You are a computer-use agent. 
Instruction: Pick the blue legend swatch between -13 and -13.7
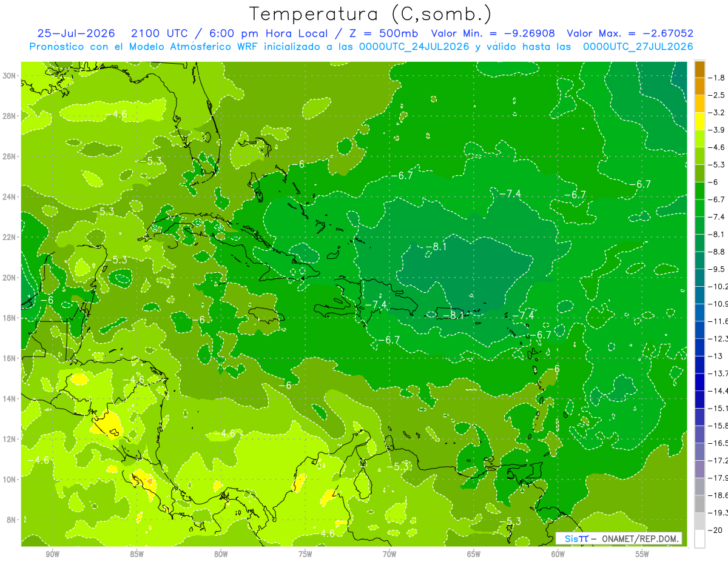coord(699,364)
